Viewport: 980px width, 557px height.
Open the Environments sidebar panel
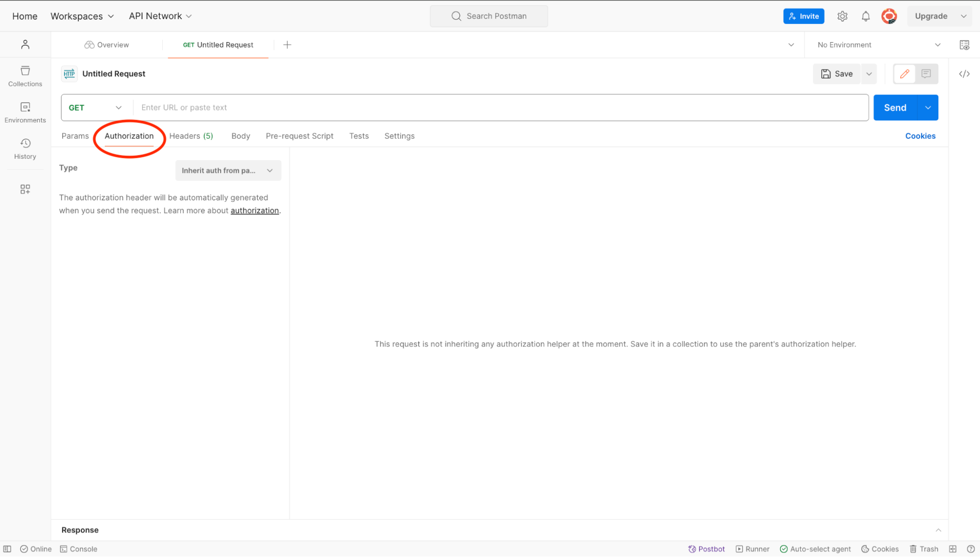(25, 112)
